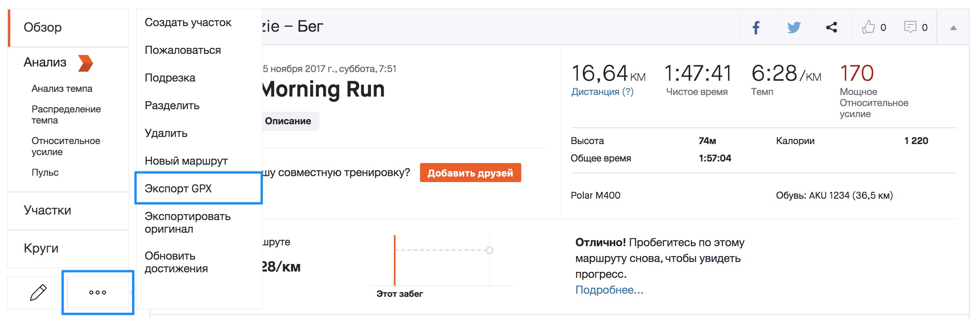Open comments speech-bubble icon
980x319 pixels.
point(910,27)
